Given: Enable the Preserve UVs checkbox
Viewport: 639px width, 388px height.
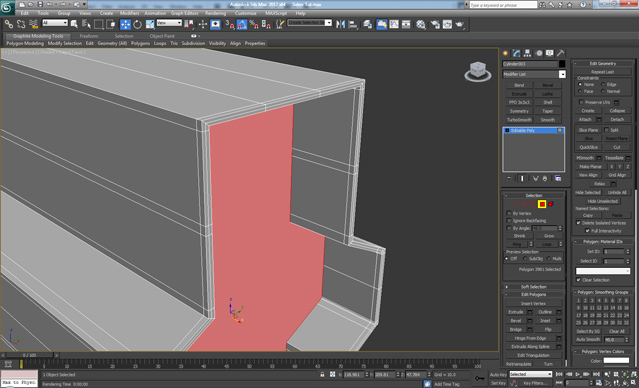Looking at the screenshot, I should pos(582,102).
